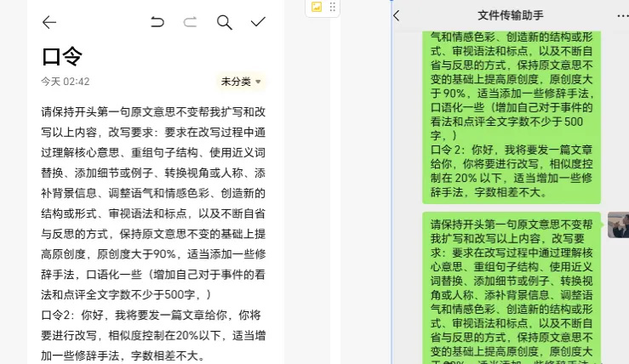Click the 文件传输助手 chat title

(x=510, y=15)
